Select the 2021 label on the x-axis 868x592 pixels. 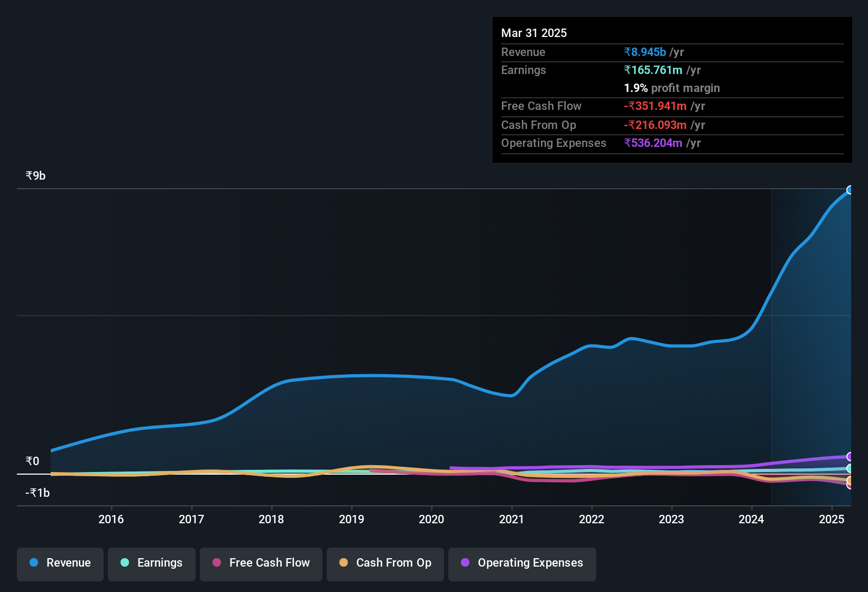pyautogui.click(x=512, y=519)
